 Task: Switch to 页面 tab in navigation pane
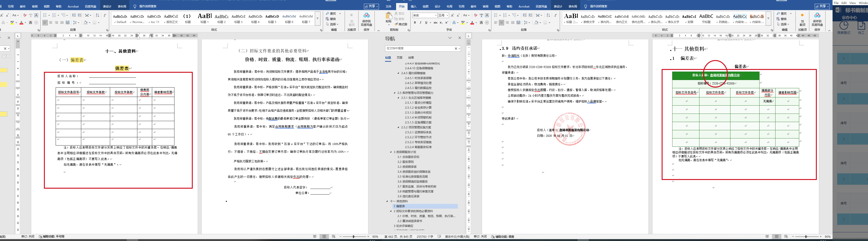coord(399,57)
